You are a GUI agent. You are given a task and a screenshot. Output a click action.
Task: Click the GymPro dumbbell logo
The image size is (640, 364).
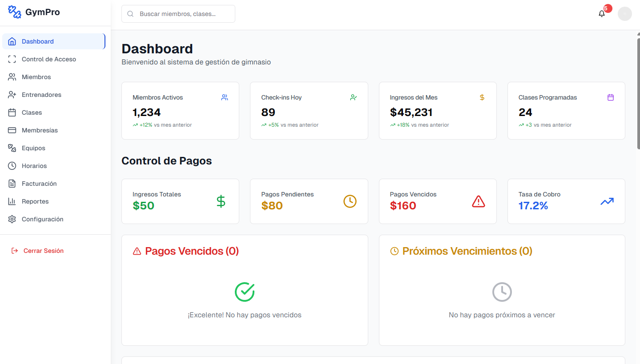pyautogui.click(x=15, y=12)
